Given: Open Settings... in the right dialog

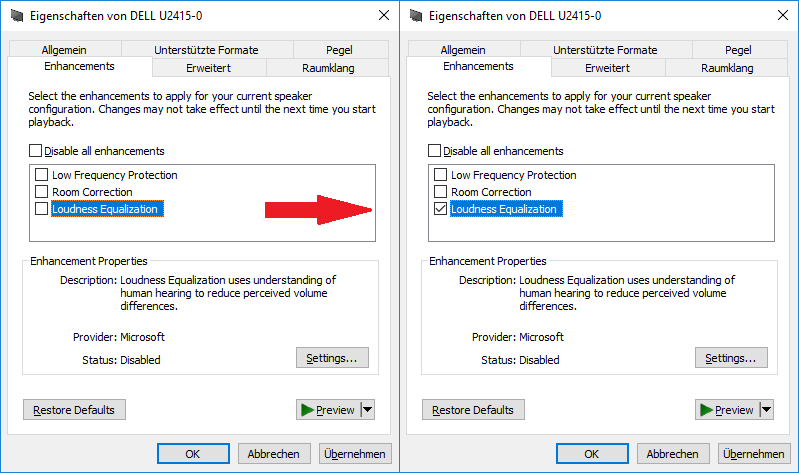Looking at the screenshot, I should point(731,358).
